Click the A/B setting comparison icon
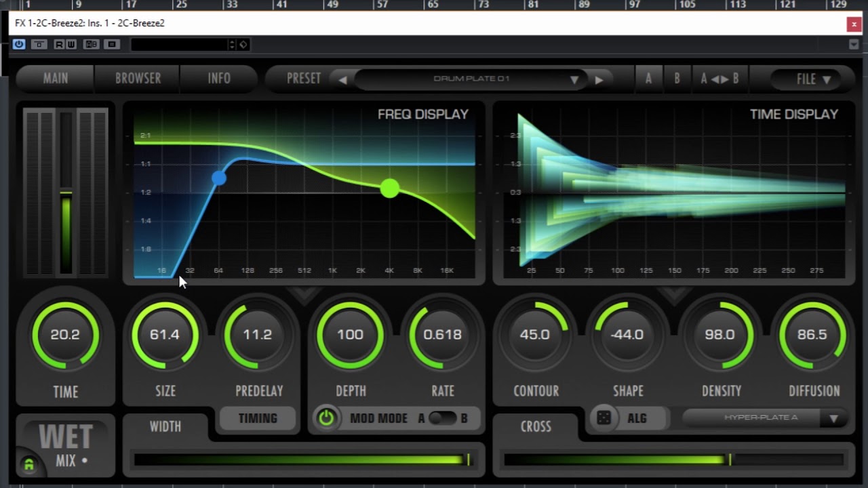The width and height of the screenshot is (868, 488). point(91,44)
